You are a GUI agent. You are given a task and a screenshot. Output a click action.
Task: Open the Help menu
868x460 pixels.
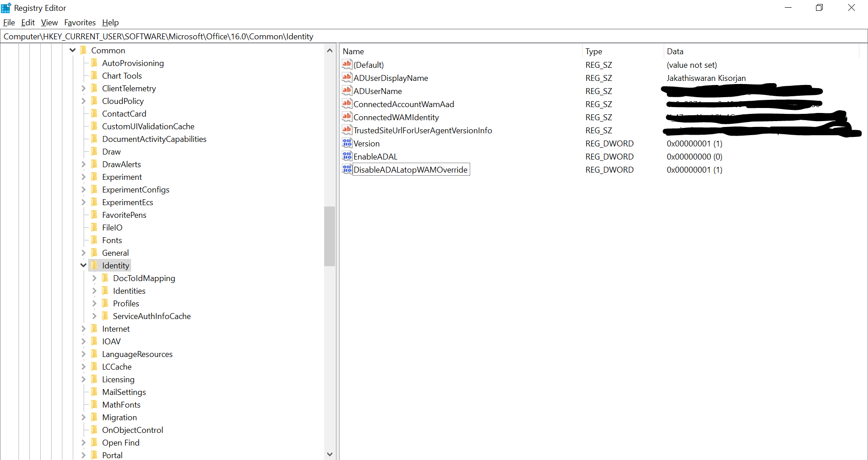(x=110, y=22)
